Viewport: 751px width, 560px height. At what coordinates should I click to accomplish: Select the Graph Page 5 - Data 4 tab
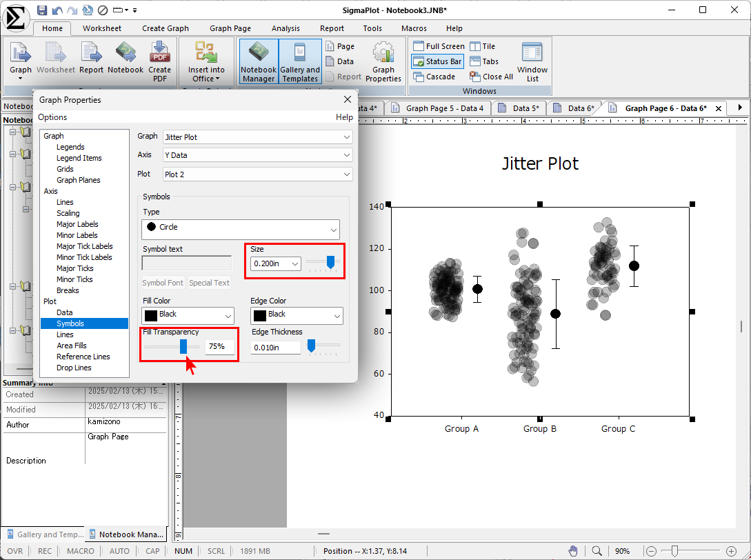(x=439, y=108)
